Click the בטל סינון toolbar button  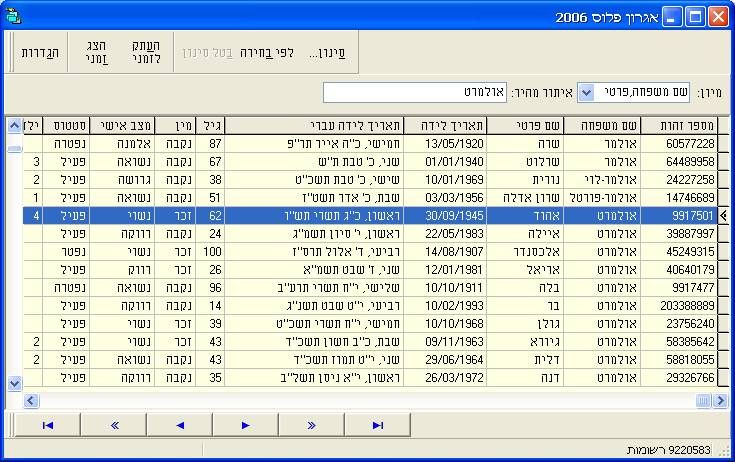point(207,53)
